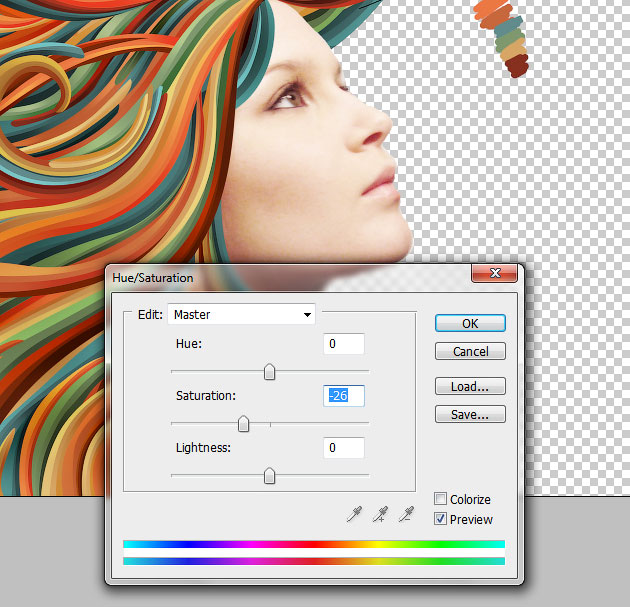Click the Lightness value field
Image resolution: width=630 pixels, height=607 pixels.
[x=344, y=448]
